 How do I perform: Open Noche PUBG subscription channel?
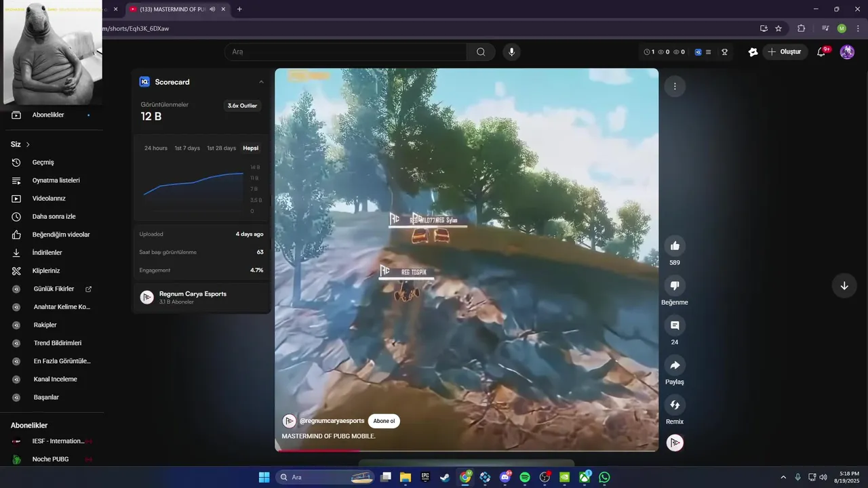coord(52,459)
